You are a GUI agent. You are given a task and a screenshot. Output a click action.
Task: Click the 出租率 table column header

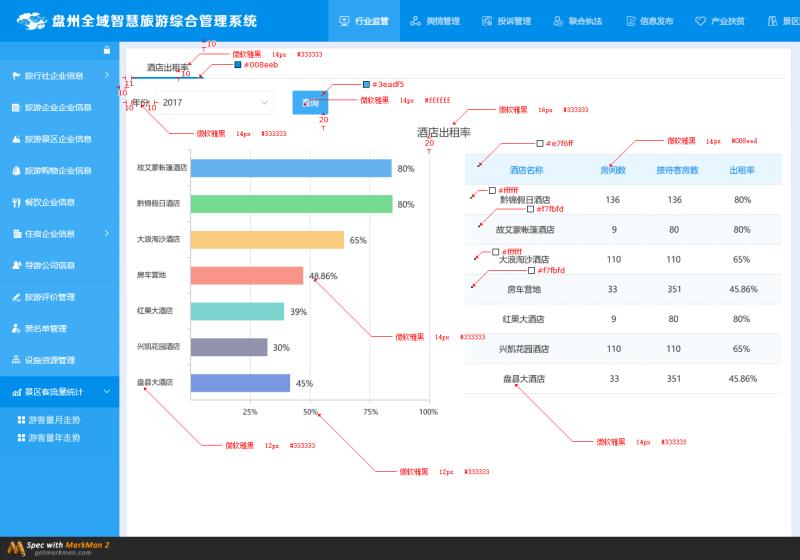pos(741,170)
